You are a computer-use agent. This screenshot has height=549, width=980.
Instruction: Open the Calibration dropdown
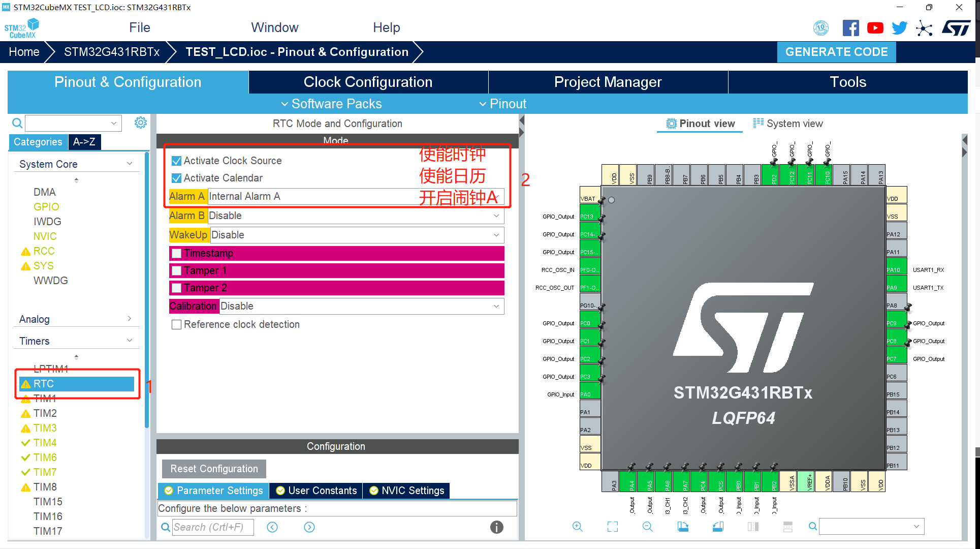click(x=361, y=306)
